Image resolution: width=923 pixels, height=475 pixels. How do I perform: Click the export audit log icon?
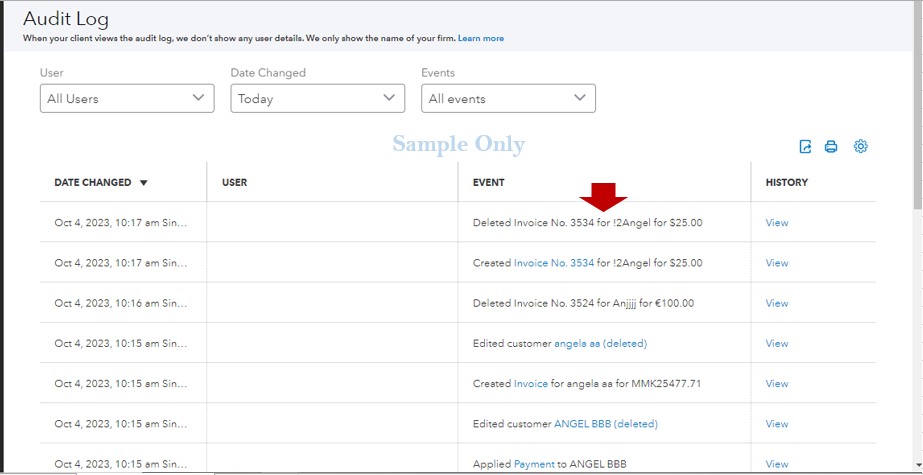[806, 147]
